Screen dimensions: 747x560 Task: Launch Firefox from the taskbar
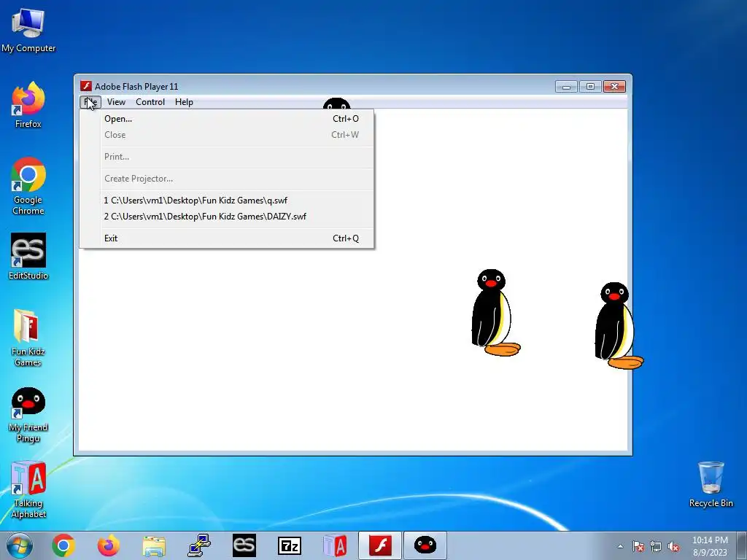tap(109, 545)
